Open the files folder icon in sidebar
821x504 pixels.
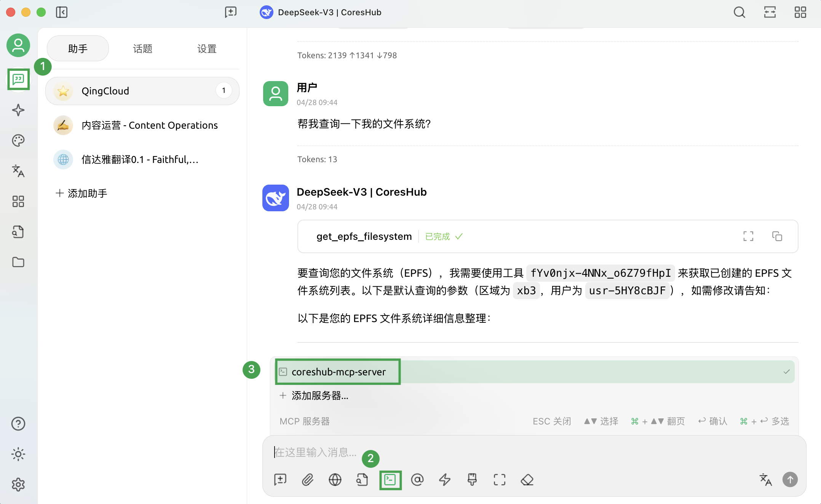[x=18, y=262]
